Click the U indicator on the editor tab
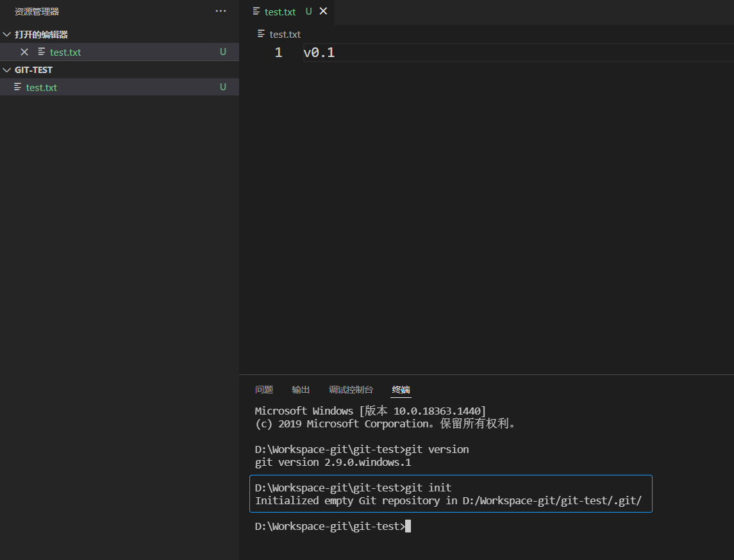Screen dimensions: 734x560 coord(308,12)
